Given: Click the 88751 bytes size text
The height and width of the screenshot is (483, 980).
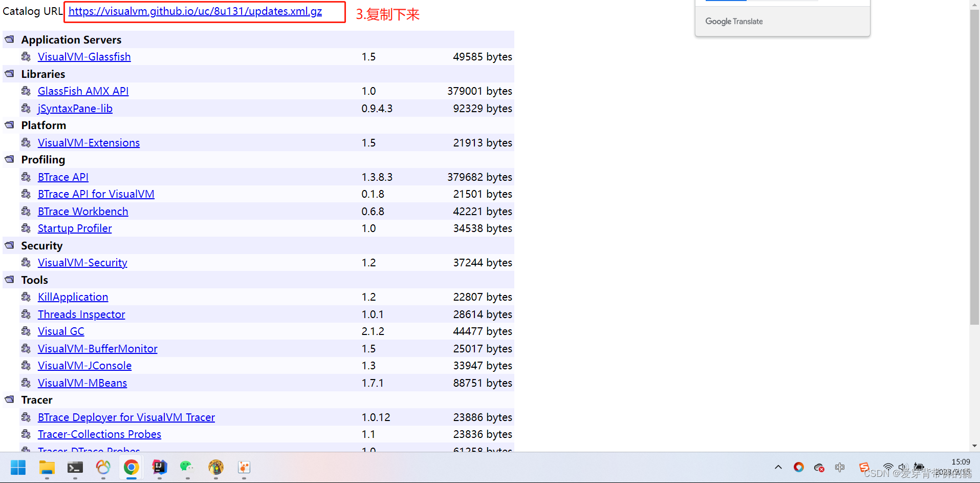Looking at the screenshot, I should tap(483, 383).
